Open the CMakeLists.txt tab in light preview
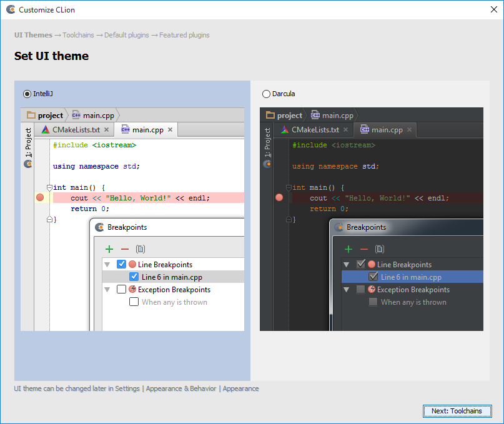The width and height of the screenshot is (504, 424). tap(75, 130)
